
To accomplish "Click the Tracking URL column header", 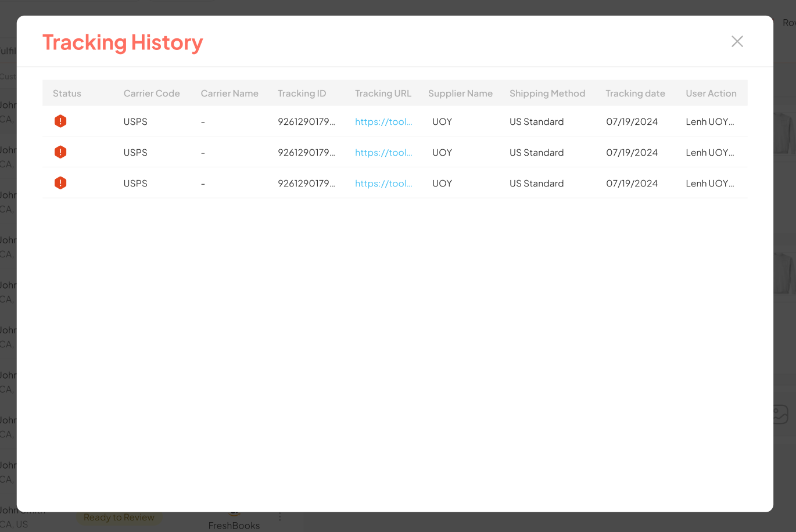I will click(383, 94).
